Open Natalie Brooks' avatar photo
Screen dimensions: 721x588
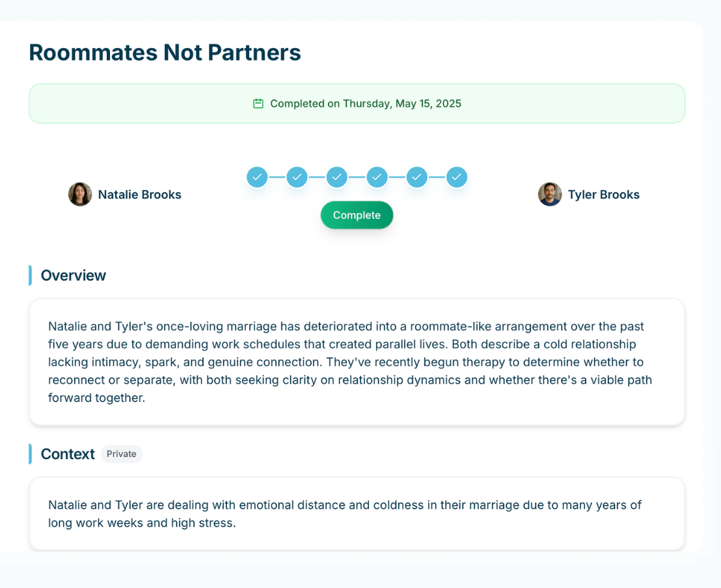pyautogui.click(x=80, y=194)
